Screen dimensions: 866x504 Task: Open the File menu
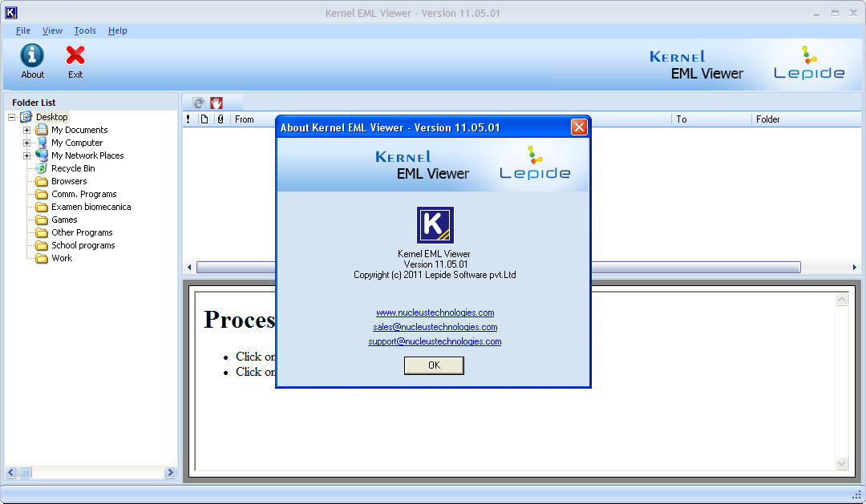(x=23, y=31)
